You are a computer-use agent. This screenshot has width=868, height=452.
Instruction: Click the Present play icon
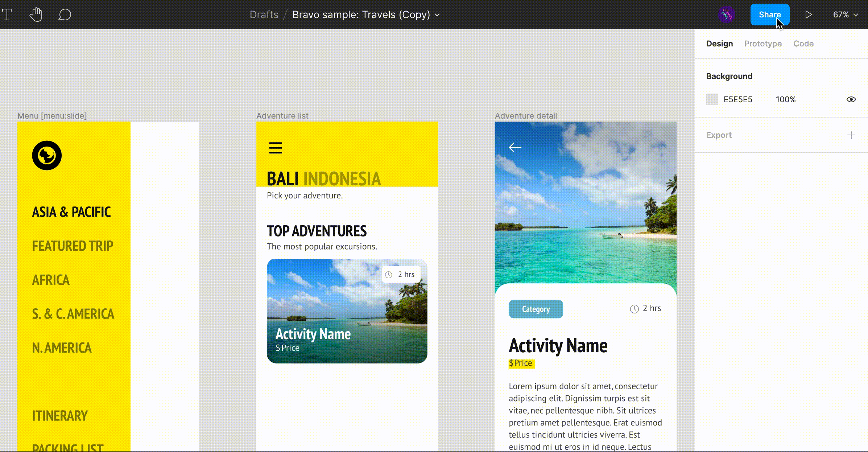coord(809,15)
